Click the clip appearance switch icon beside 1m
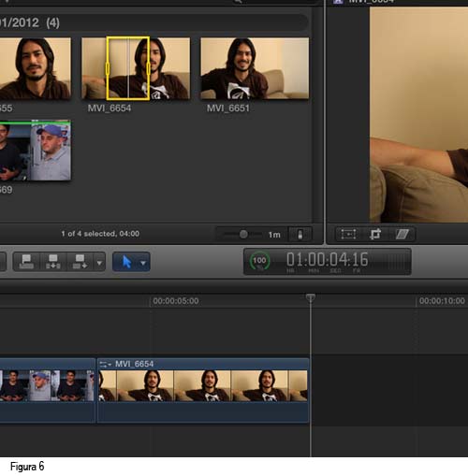 coord(300,234)
